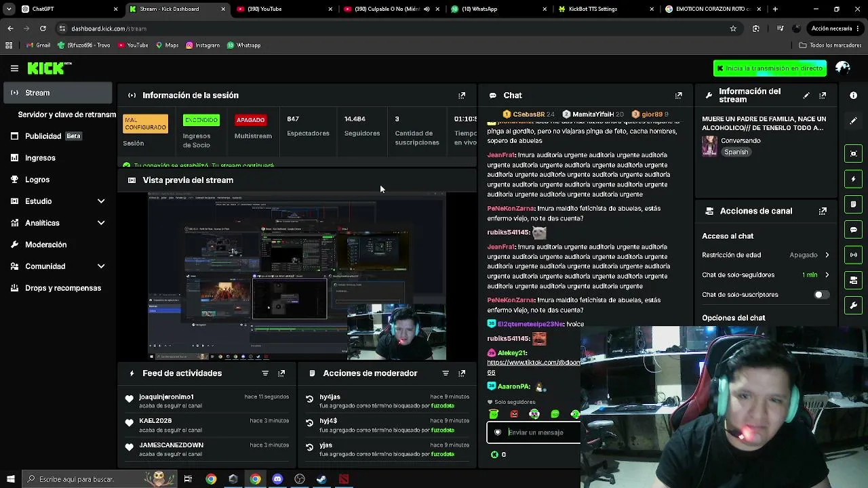Click the Enviar un mensaje chat input
Image resolution: width=868 pixels, height=488 pixels.
[x=534, y=432]
